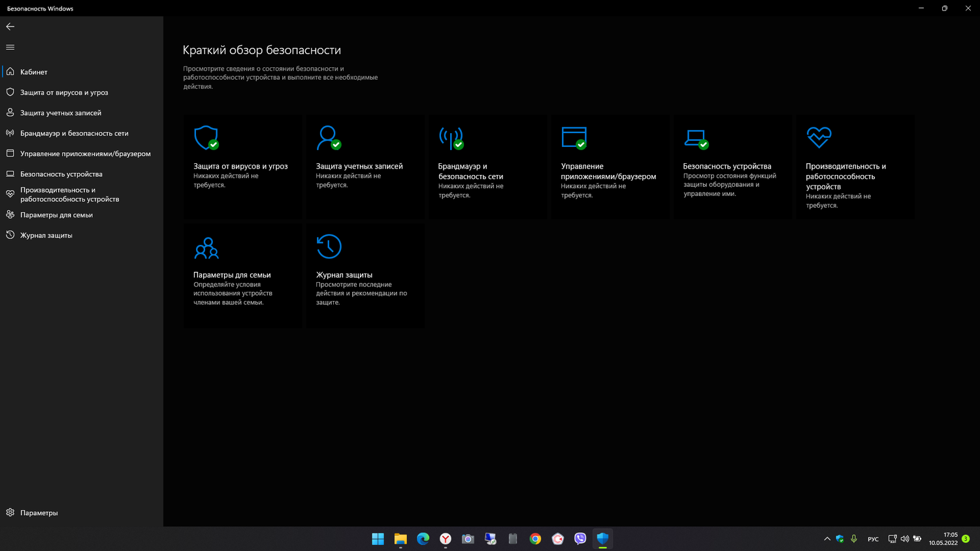Open the clock and date in taskbar
This screenshot has height=551, width=980.
point(943,539)
